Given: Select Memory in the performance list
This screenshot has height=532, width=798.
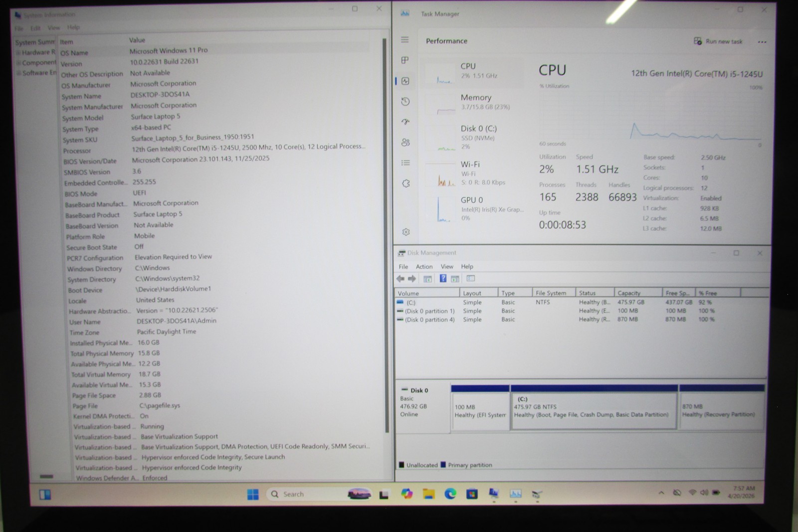Looking at the screenshot, I should pyautogui.click(x=473, y=102).
